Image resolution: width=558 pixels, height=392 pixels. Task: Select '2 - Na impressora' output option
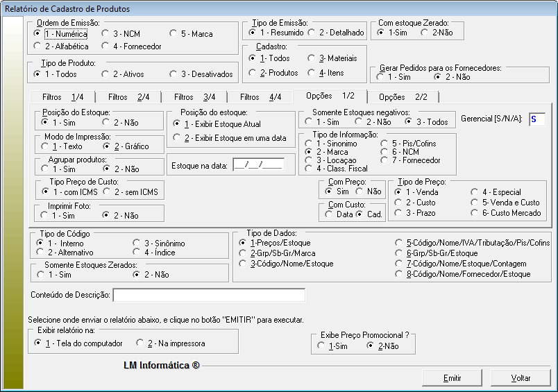[x=141, y=343]
